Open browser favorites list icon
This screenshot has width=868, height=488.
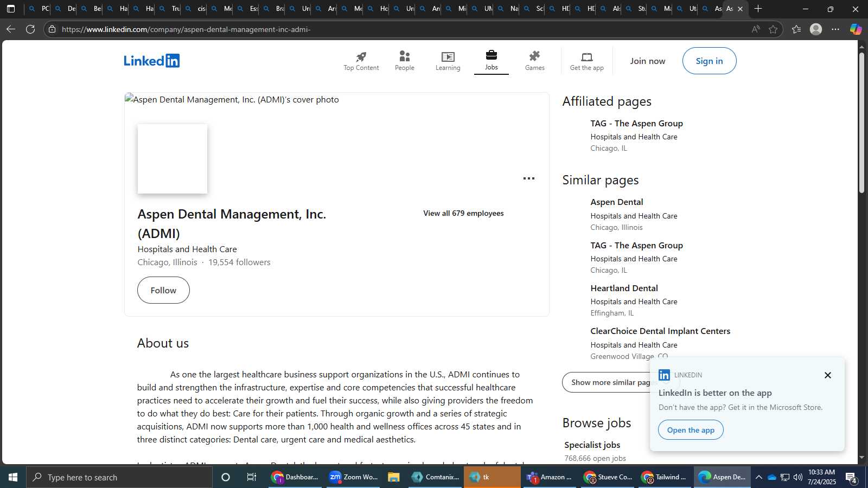(x=796, y=29)
